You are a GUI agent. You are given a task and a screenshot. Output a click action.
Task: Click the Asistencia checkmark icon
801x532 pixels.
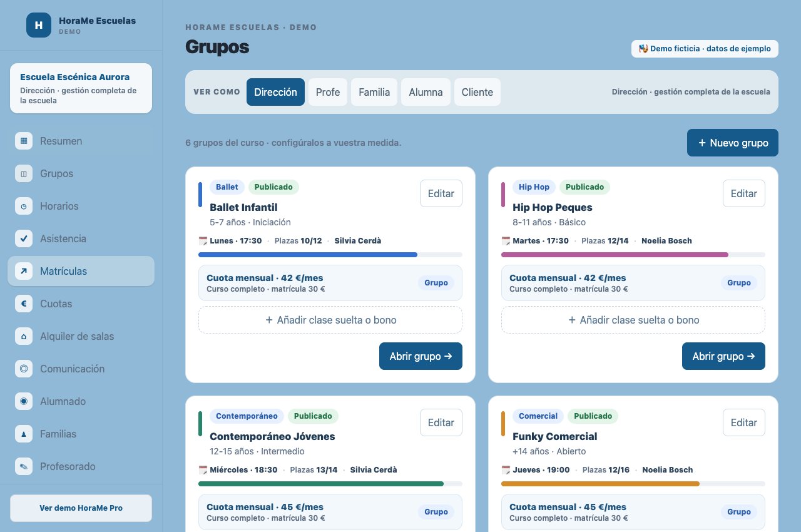click(24, 238)
